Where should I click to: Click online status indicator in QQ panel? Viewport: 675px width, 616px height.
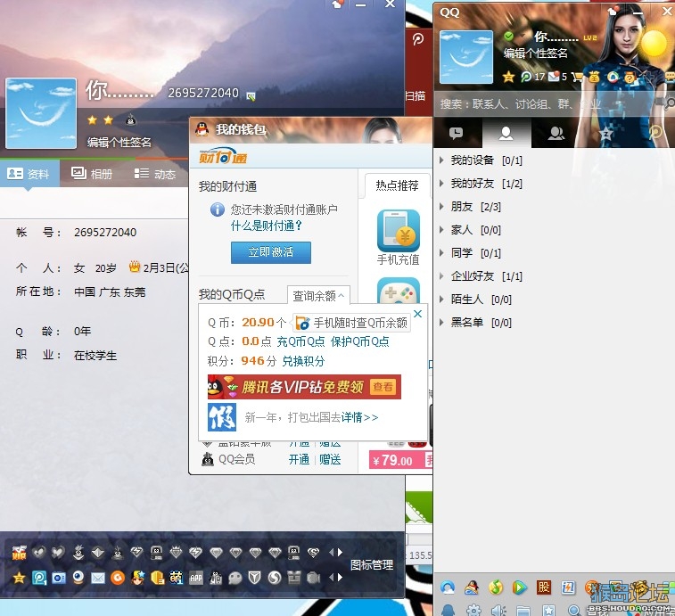tap(508, 36)
